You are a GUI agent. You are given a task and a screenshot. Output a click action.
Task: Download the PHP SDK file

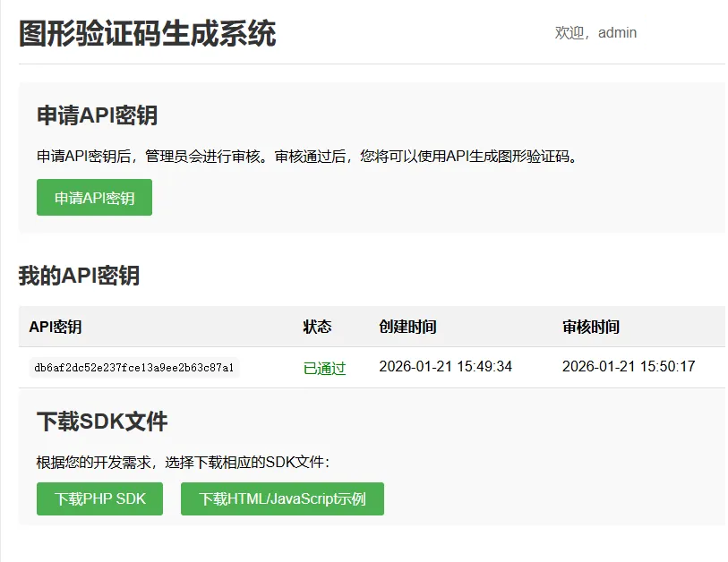[x=99, y=498]
